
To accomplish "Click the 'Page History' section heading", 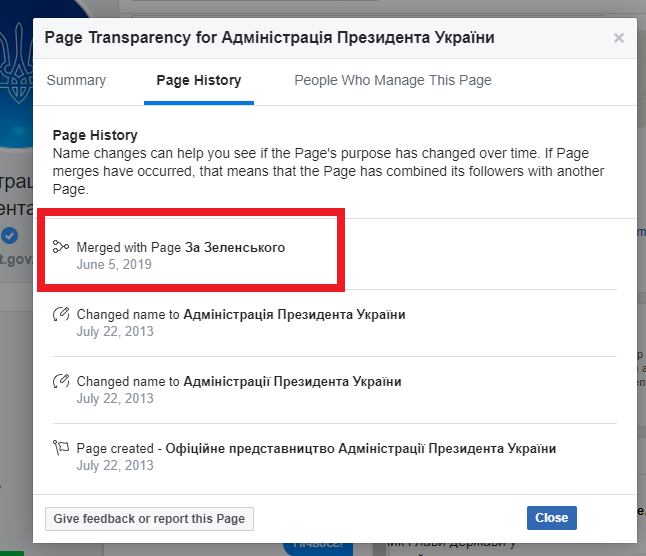I will 95,135.
